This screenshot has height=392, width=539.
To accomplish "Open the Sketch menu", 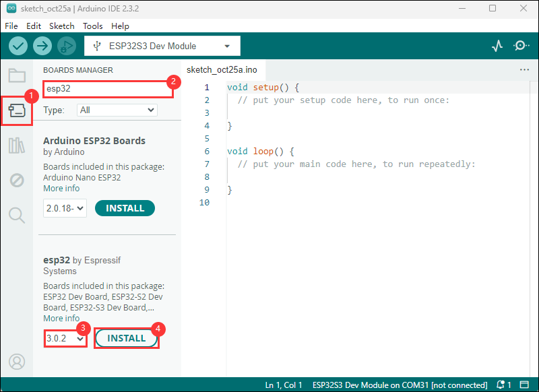I will pos(62,26).
